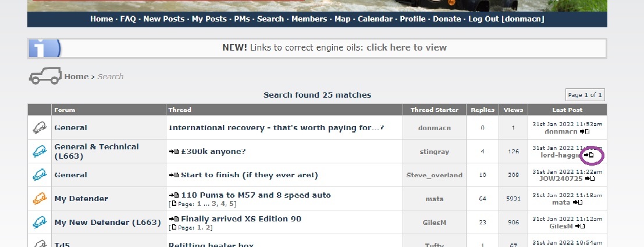Viewport: 644px width, 247px height.
Task: Go to My Posts
Action: [x=209, y=19]
